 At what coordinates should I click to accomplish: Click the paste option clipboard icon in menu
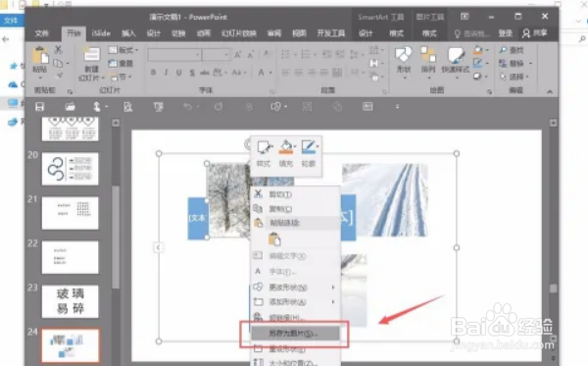coord(274,239)
